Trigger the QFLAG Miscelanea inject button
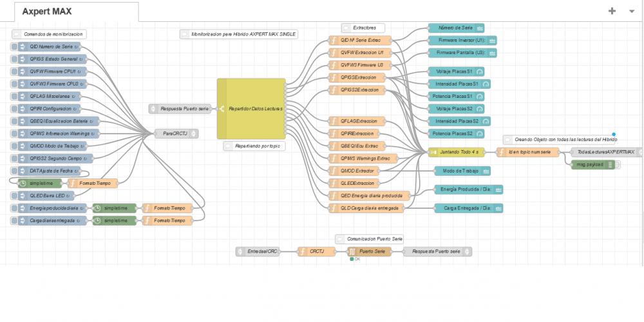The height and width of the screenshot is (322, 644). click(14, 97)
